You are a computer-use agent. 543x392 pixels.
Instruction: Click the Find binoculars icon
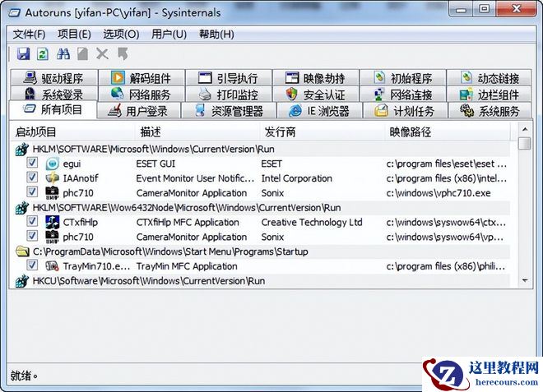pyautogui.click(x=63, y=54)
